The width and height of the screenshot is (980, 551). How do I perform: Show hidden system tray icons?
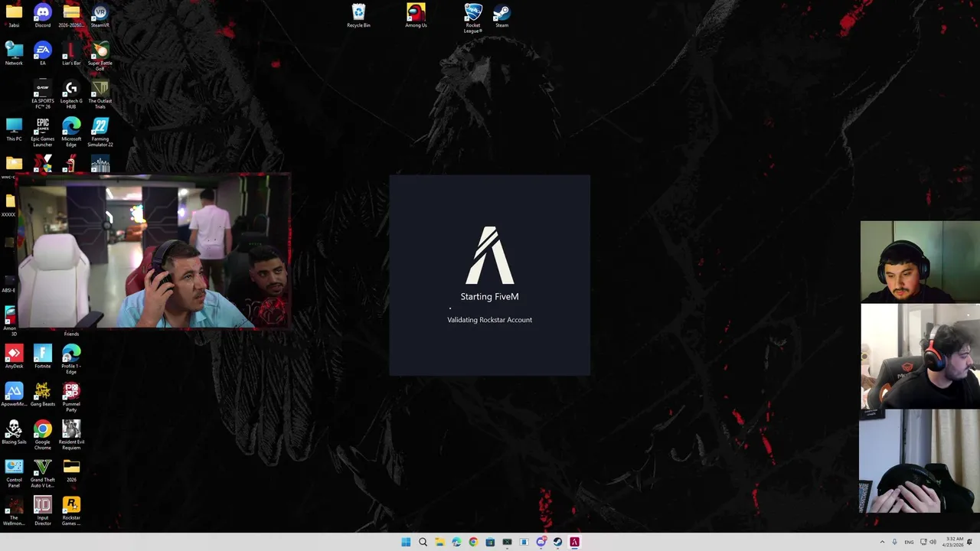[882, 542]
